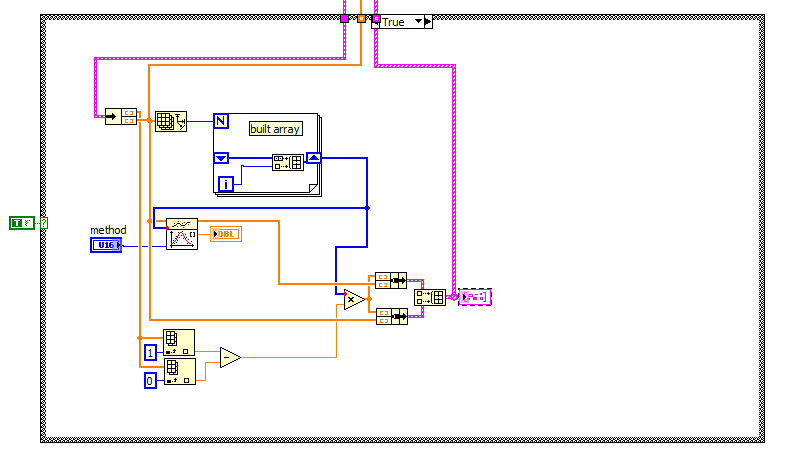Click the solid pink input tunnel on case border
The height and width of the screenshot is (455, 804).
pyautogui.click(x=345, y=19)
